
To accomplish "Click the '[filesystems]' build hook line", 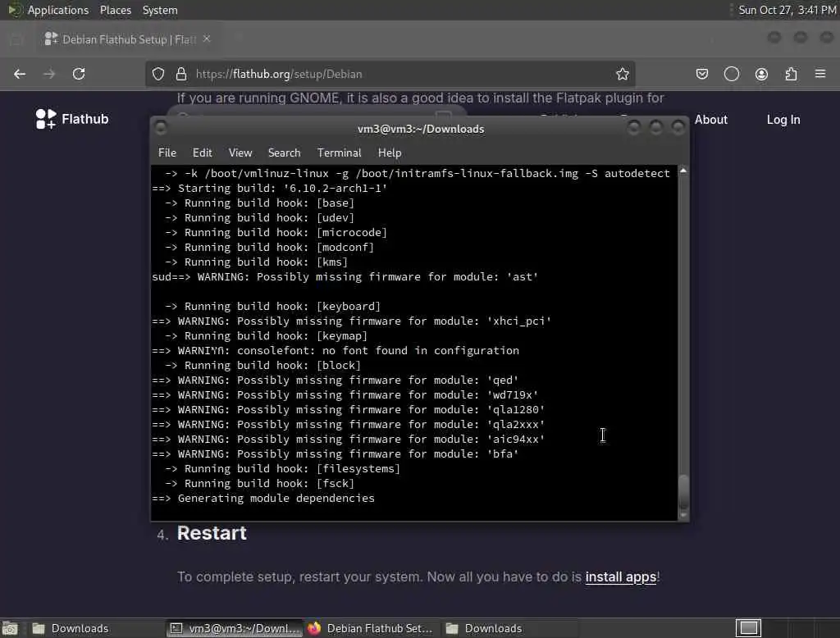I will (x=282, y=469).
